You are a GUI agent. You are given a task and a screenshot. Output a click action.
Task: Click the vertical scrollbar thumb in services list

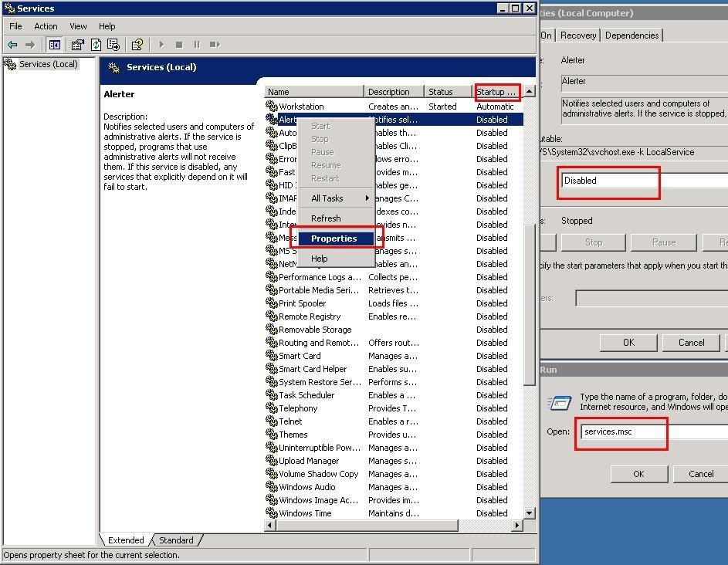(x=529, y=305)
